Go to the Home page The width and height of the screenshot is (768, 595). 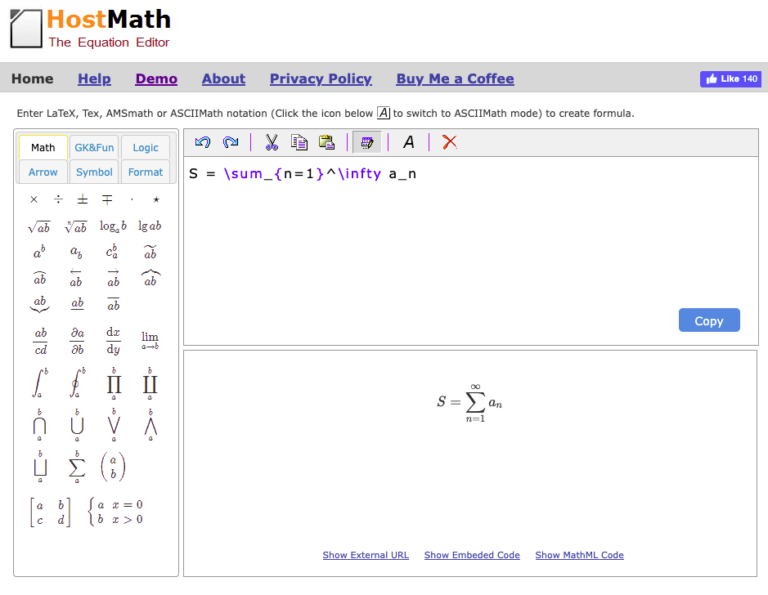click(x=32, y=78)
